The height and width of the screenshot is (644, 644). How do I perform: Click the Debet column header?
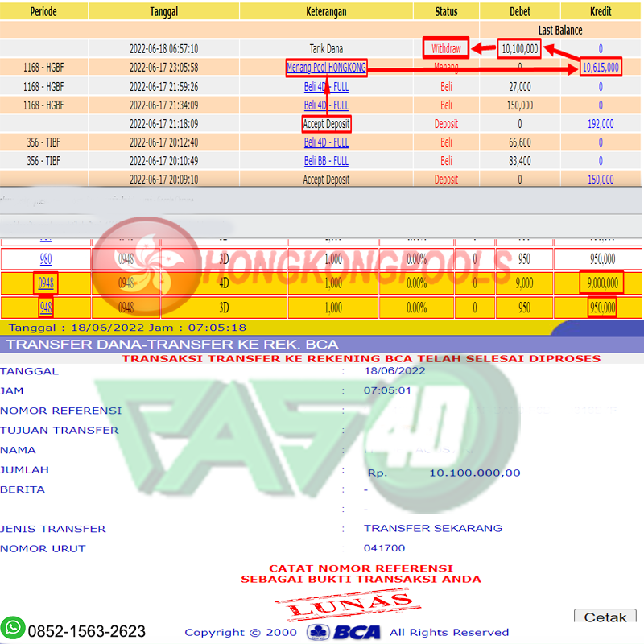pyautogui.click(x=520, y=11)
